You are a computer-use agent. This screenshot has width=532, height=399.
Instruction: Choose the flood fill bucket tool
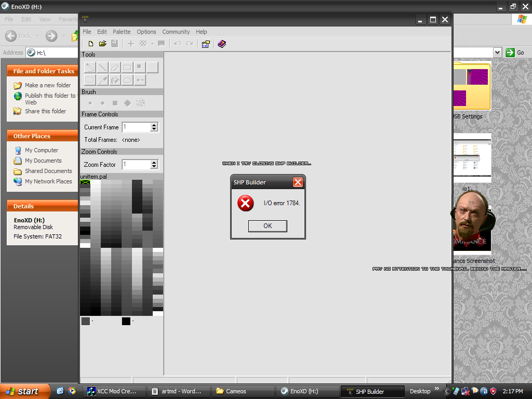tap(115, 80)
